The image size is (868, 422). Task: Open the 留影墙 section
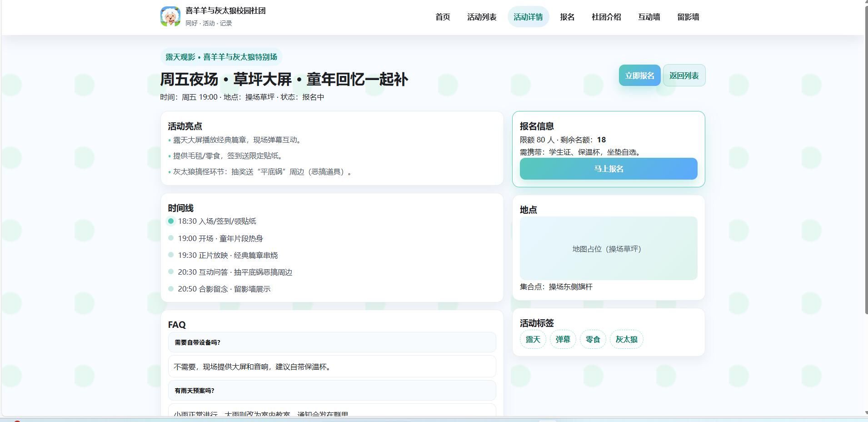tap(688, 17)
